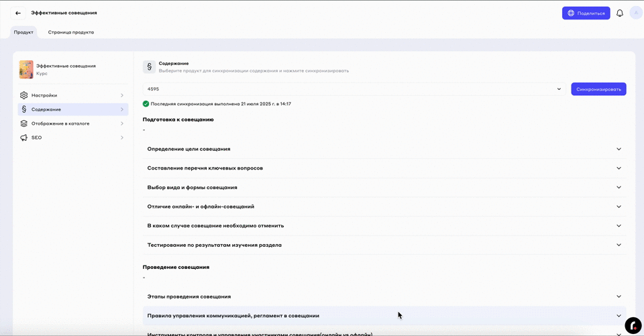Expand Определение цели совещания

pos(384,149)
